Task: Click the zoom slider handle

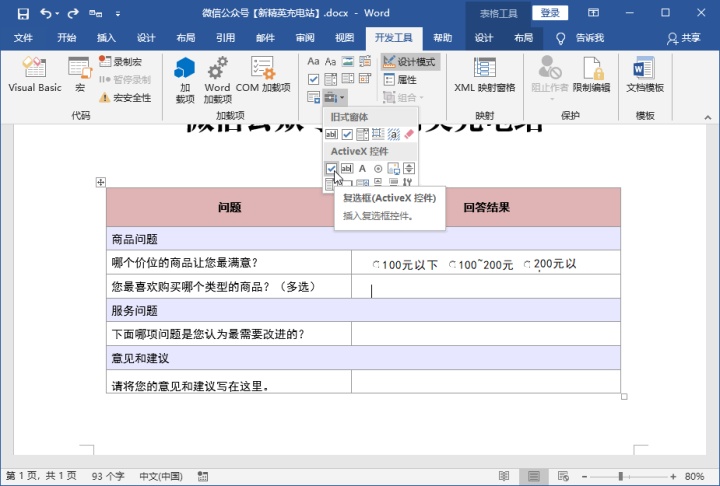Action: tap(620, 476)
